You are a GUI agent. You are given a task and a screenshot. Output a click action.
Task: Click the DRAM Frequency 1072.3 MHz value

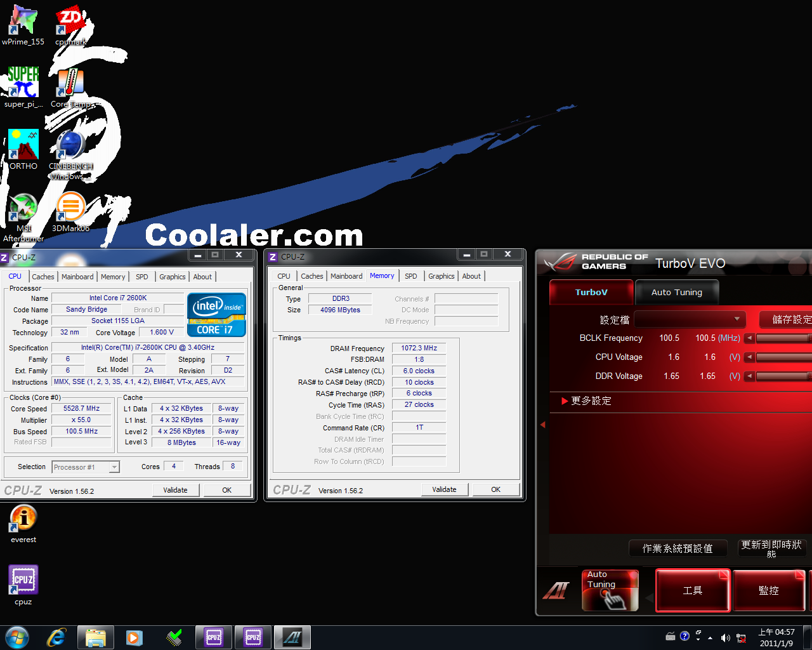coord(419,348)
